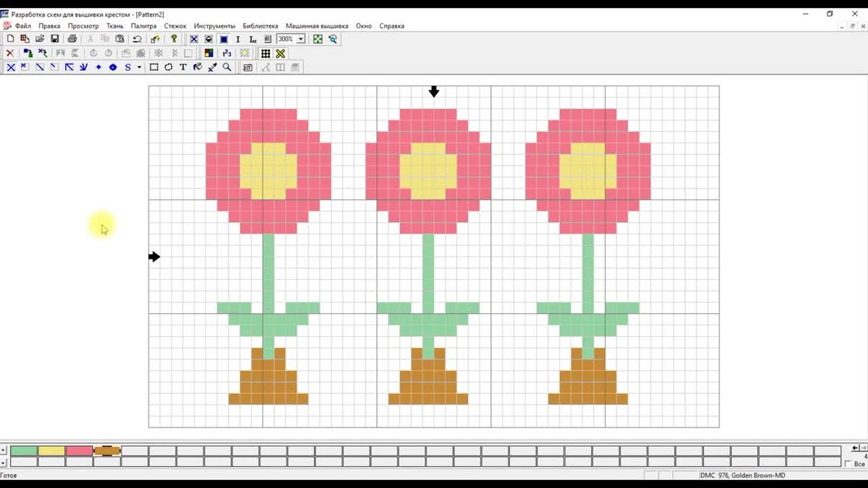Click the red X delete icon
Image resolution: width=868 pixels, height=488 pixels.
click(10, 53)
